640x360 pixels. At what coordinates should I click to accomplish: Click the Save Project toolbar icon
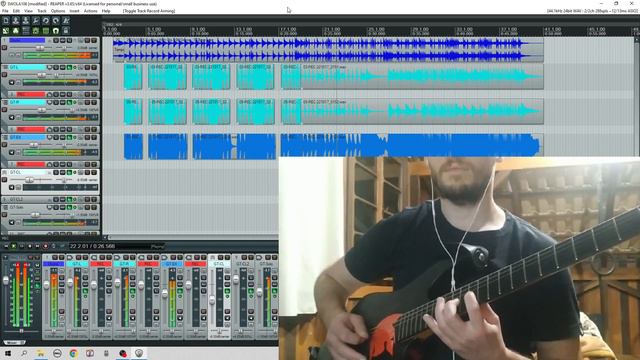click(26, 21)
